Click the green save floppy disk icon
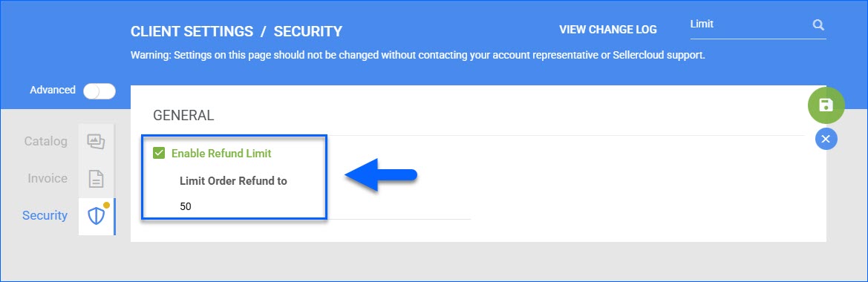This screenshot has height=282, width=868. tap(826, 105)
